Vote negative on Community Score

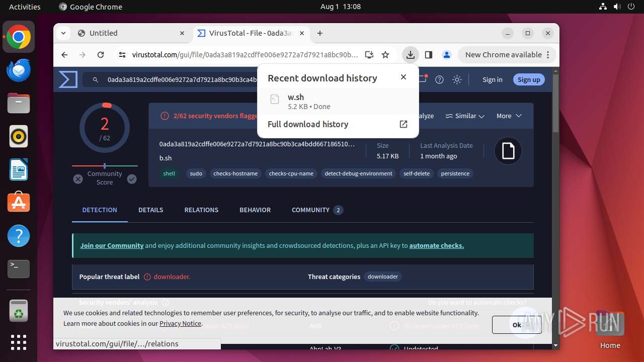[x=78, y=179]
